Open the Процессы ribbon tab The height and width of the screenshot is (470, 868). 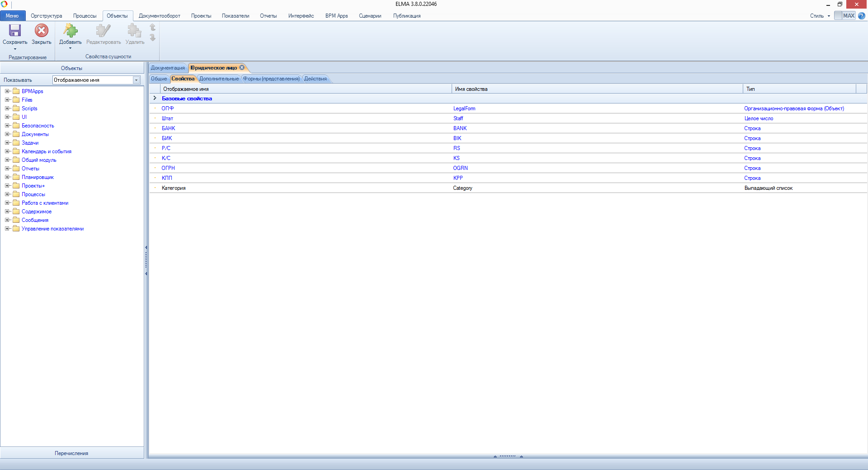85,16
